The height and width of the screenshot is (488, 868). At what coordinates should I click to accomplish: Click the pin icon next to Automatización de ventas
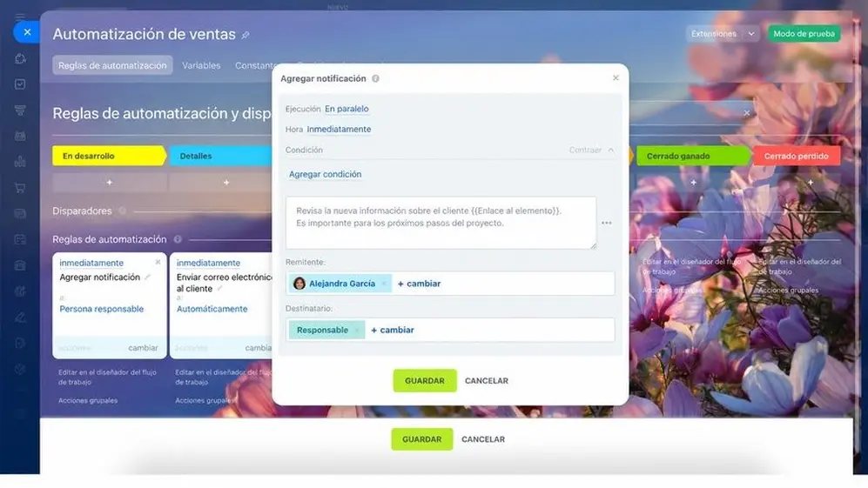(x=246, y=35)
